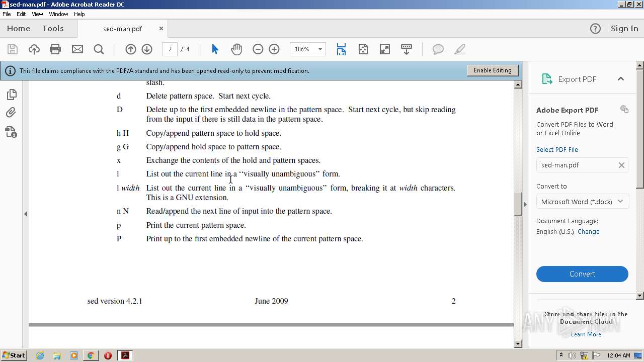
Task: Open the Help menu
Action: point(79,14)
